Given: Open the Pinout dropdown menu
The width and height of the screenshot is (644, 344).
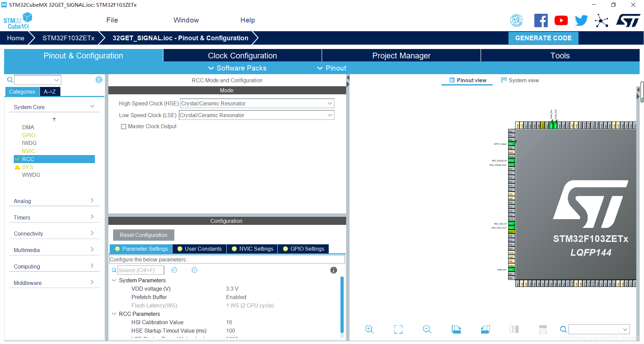Looking at the screenshot, I should [332, 68].
